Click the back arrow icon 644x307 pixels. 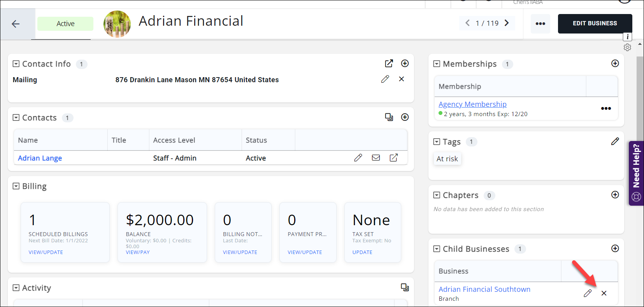(x=16, y=24)
